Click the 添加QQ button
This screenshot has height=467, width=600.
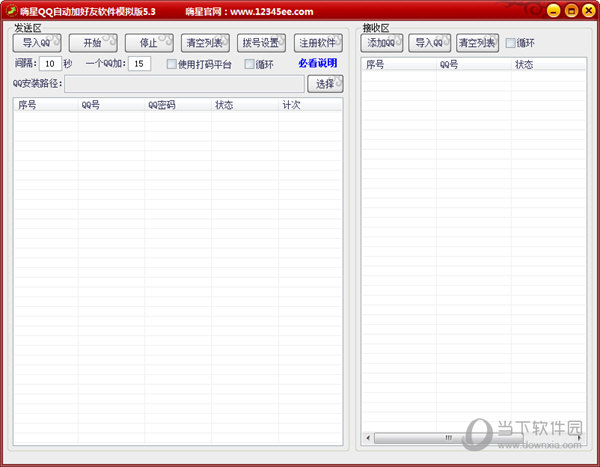point(383,43)
